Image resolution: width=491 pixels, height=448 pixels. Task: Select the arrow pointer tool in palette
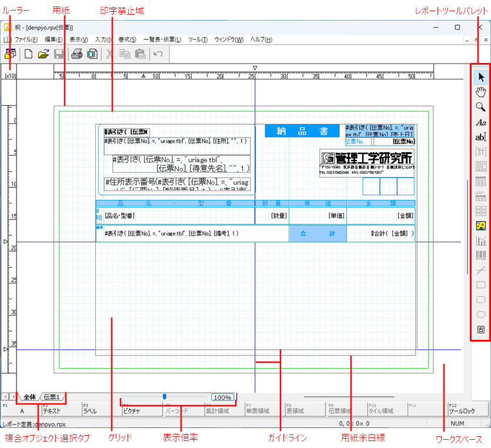(x=481, y=76)
